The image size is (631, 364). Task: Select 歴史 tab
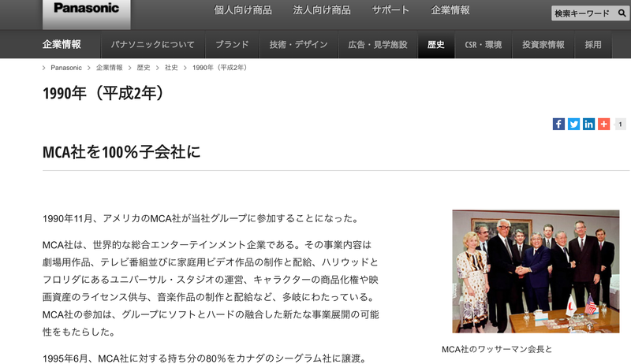click(436, 45)
